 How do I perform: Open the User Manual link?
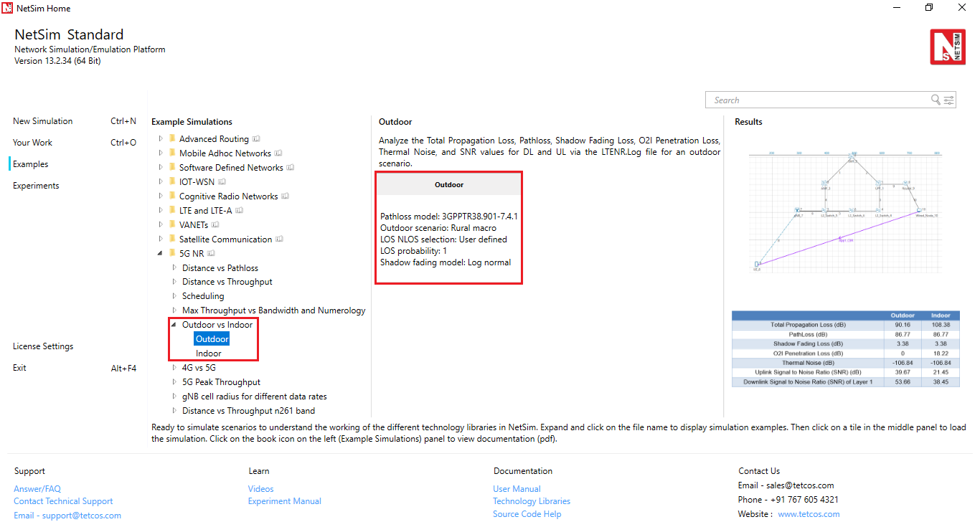click(x=517, y=489)
